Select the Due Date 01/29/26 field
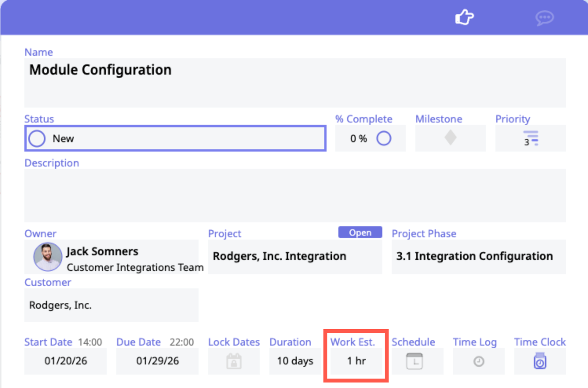 pyautogui.click(x=157, y=361)
